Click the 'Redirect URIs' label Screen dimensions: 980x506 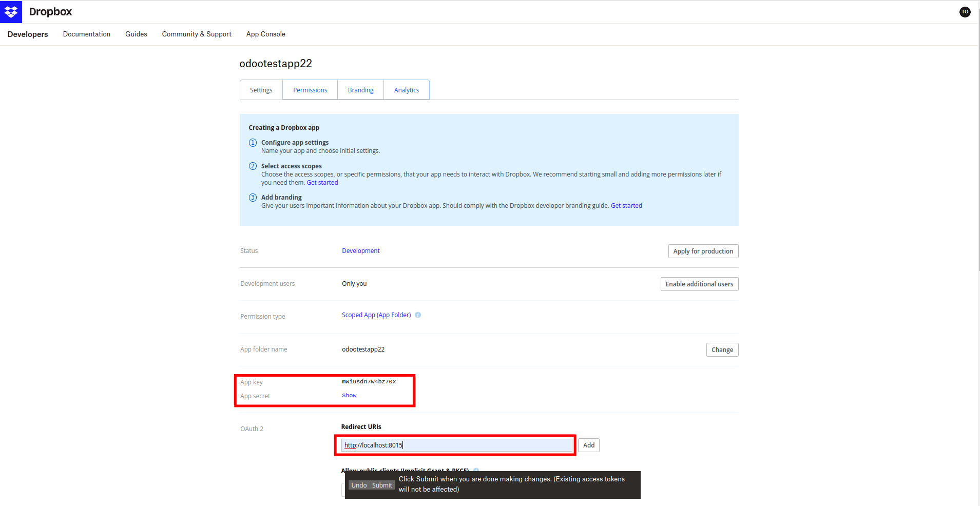point(361,427)
